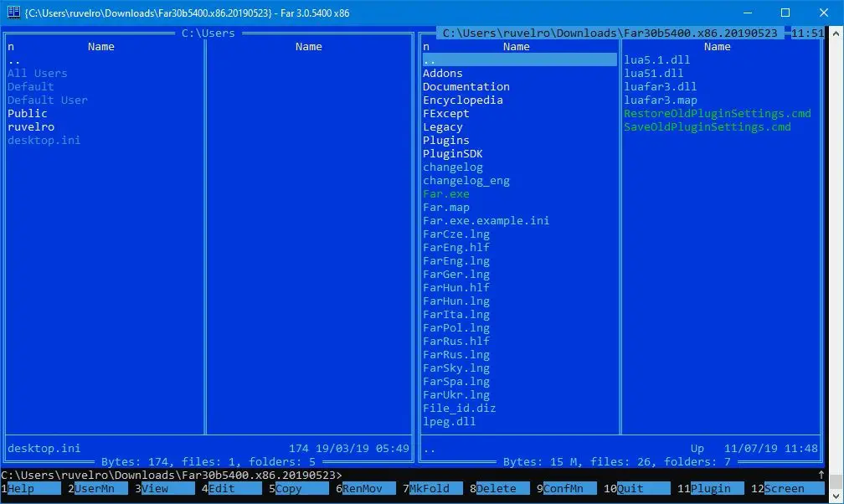Open the 2 UserMn user menu

[98, 488]
